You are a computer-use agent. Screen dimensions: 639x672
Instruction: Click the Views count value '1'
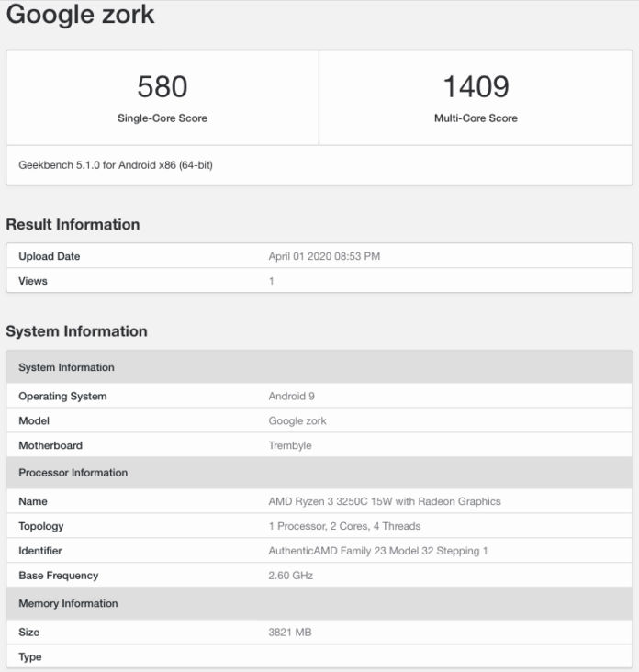click(x=271, y=281)
